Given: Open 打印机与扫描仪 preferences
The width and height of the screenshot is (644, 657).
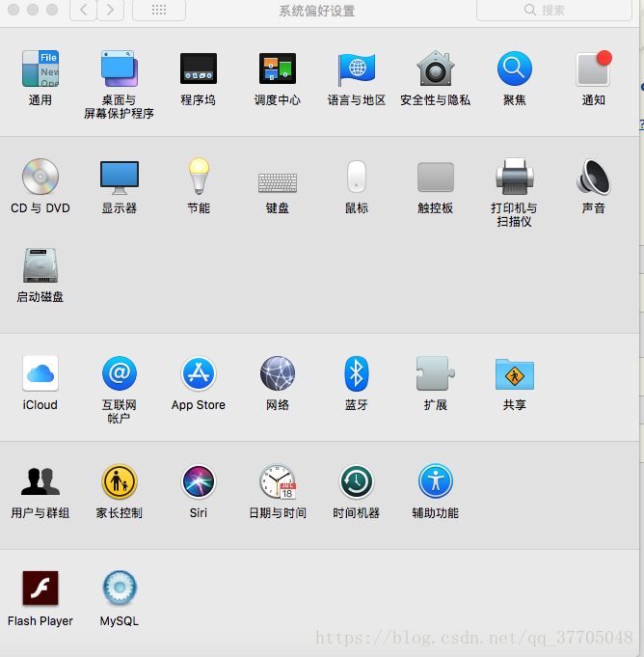Looking at the screenshot, I should [x=515, y=177].
